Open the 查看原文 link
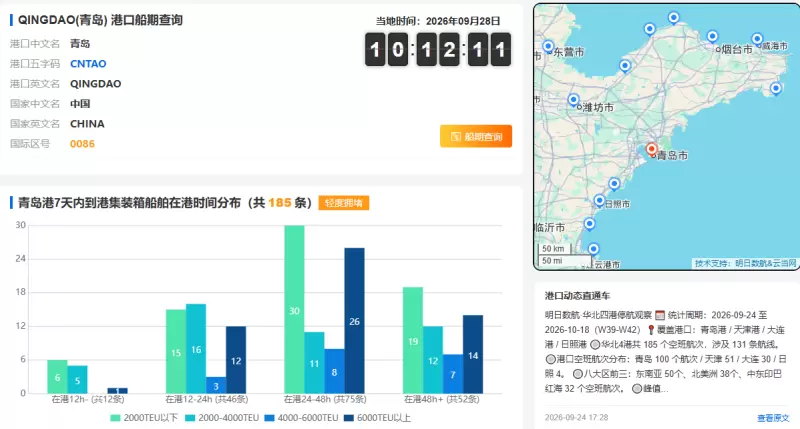Screen dimensions: 800x429 773,418
